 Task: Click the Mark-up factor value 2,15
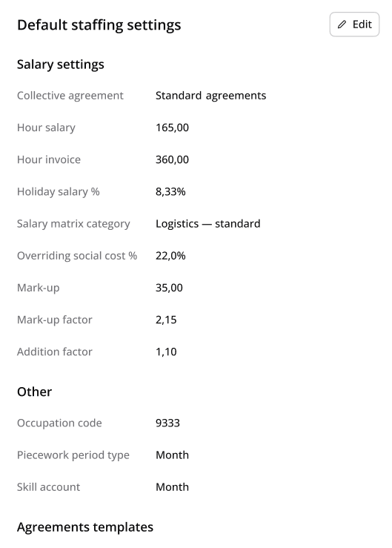pyautogui.click(x=166, y=320)
